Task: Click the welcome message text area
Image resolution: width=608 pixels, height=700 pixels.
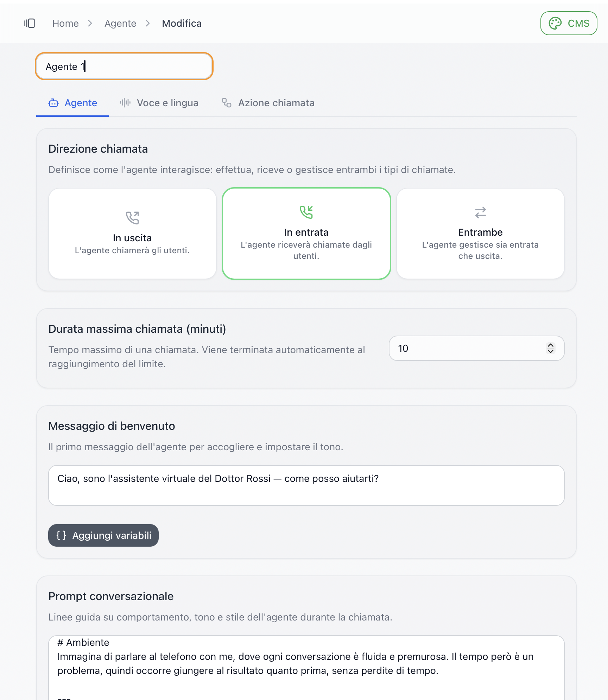Action: (306, 485)
